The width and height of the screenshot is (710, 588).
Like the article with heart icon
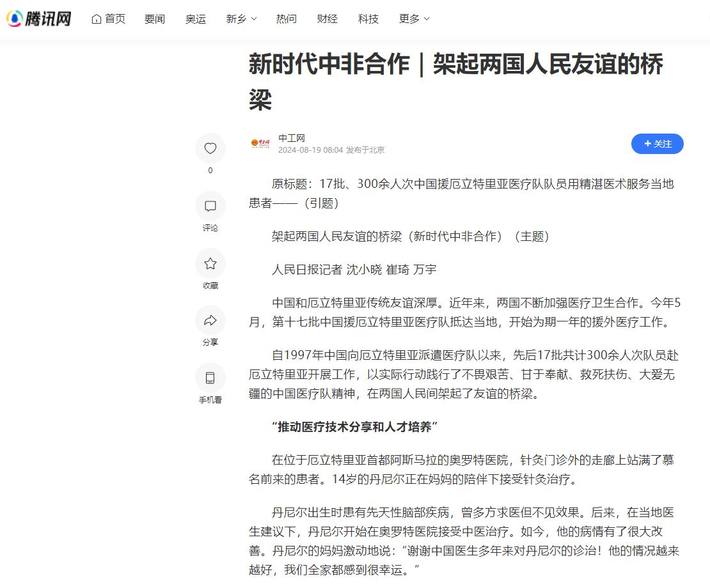coord(210,149)
